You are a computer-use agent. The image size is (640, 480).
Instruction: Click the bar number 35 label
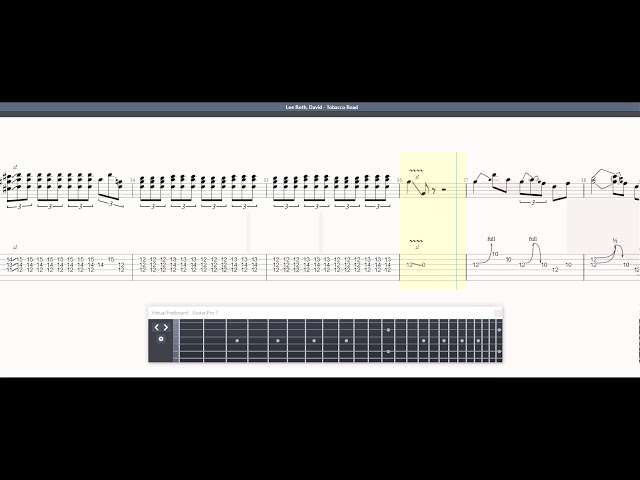(x=266, y=180)
